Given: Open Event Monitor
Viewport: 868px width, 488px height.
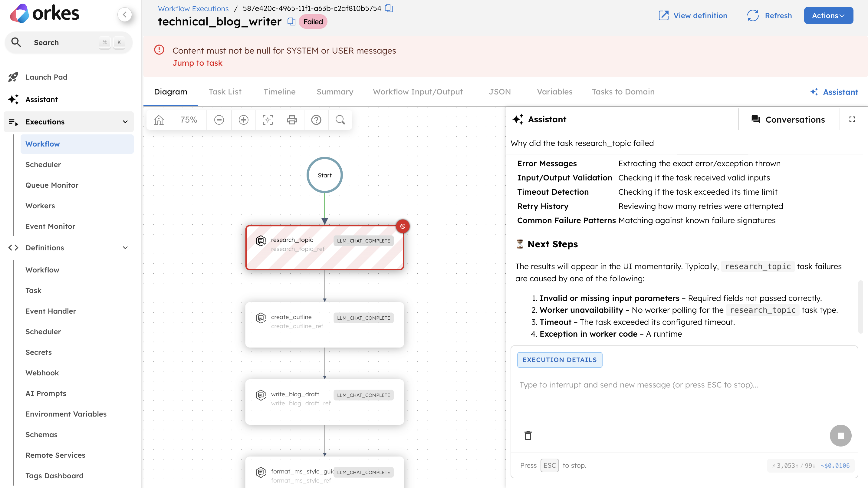Looking at the screenshot, I should [50, 226].
